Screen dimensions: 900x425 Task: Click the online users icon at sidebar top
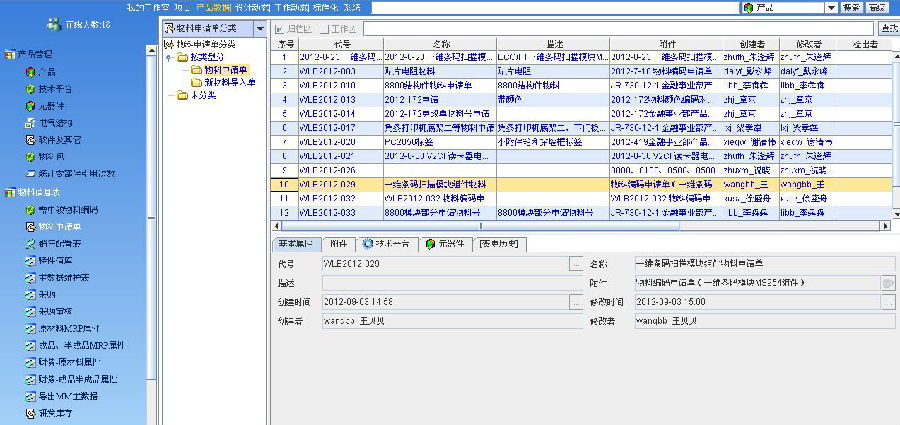(x=54, y=25)
